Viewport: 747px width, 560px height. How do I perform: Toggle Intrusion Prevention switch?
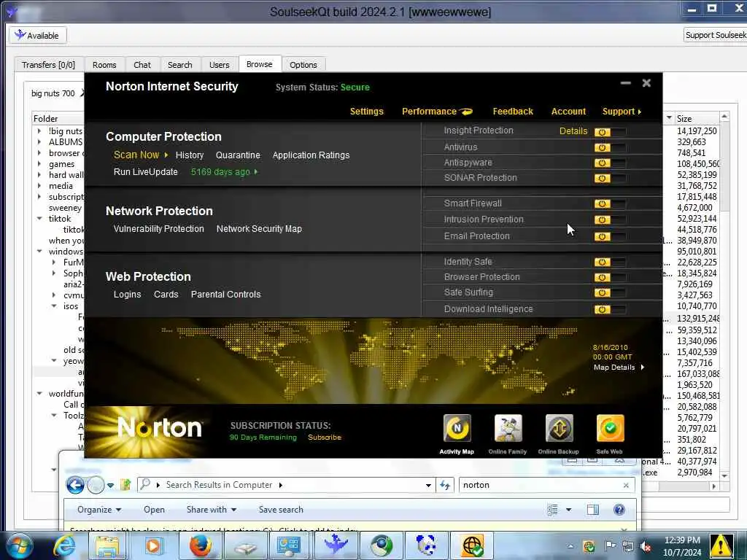tap(610, 220)
